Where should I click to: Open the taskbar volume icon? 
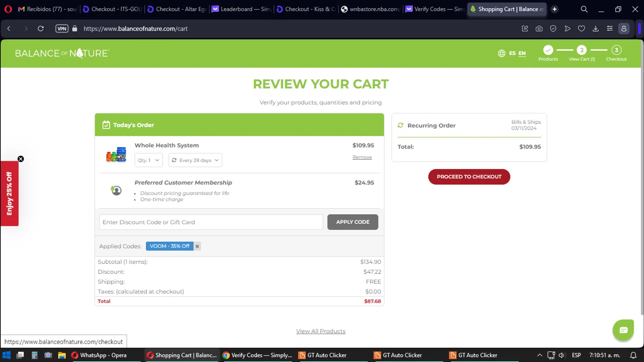[562, 355]
